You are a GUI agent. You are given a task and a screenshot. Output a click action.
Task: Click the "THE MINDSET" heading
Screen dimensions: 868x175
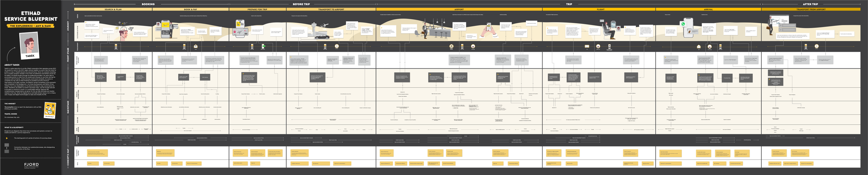10,104
